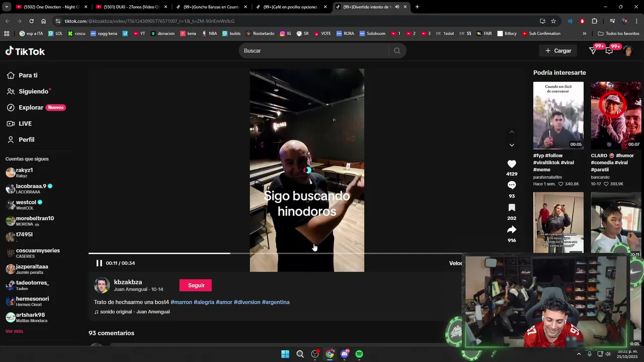Open sonido original - Juan Amengual
Screen dimensions: 644x362
click(132, 312)
